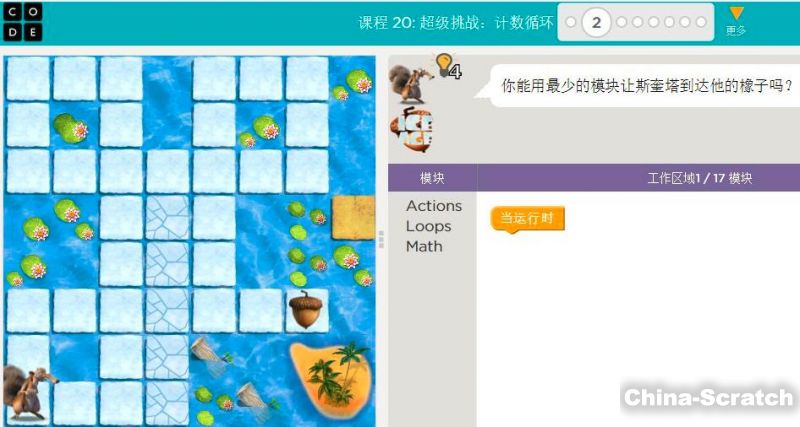800x427 pixels.
Task: Select the last level progress dot
Action: (701, 22)
